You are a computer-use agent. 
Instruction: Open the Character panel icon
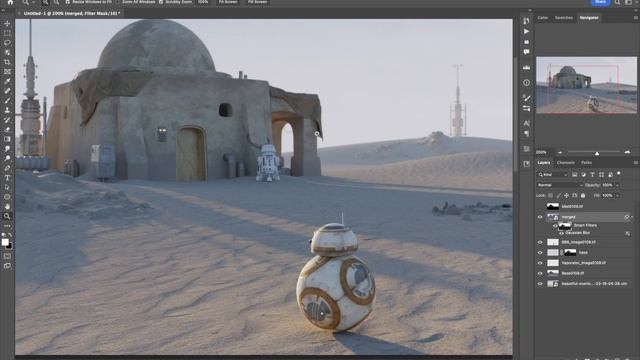[527, 123]
